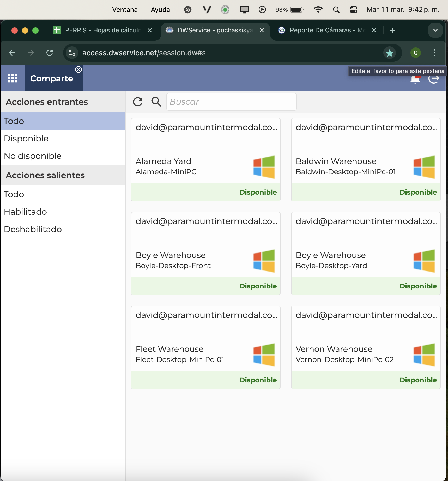Close the Comparte tab with the X icon
The image size is (448, 481).
(x=78, y=69)
